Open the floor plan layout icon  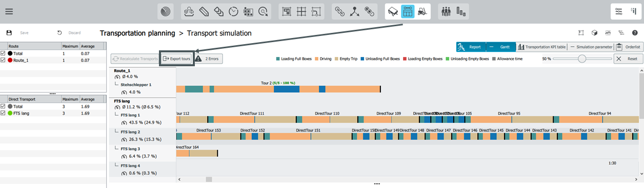click(x=287, y=11)
